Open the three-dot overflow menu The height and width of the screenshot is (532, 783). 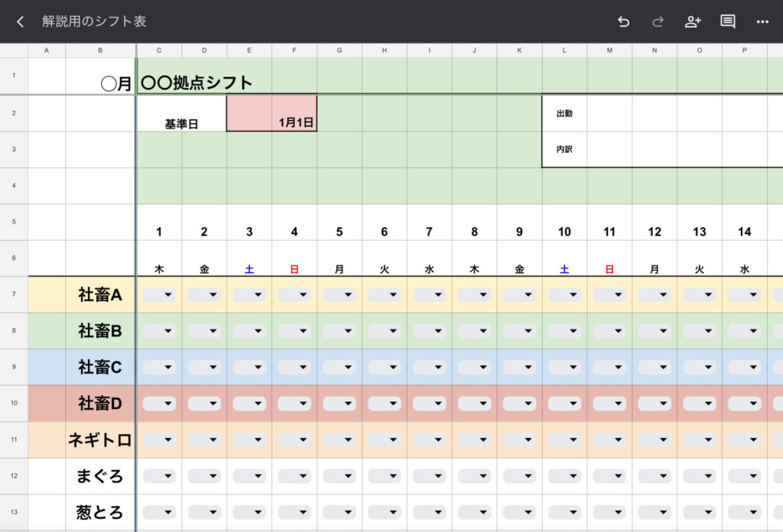tap(762, 22)
